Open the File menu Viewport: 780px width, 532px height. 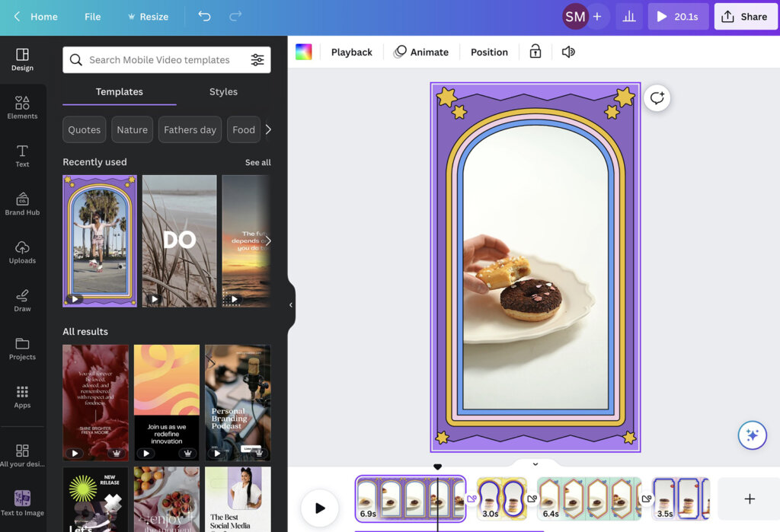pos(92,16)
